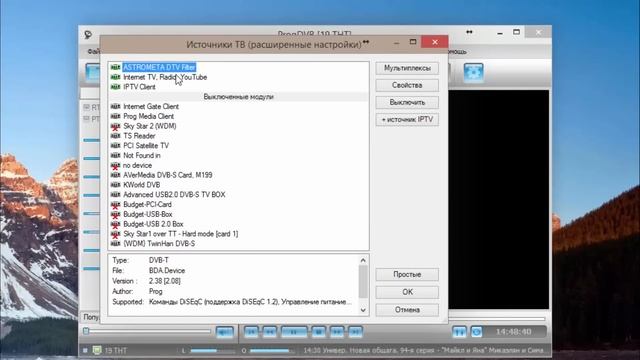640x360 pixels.
Task: Click icon next to IPTV Client
Action: [116, 87]
